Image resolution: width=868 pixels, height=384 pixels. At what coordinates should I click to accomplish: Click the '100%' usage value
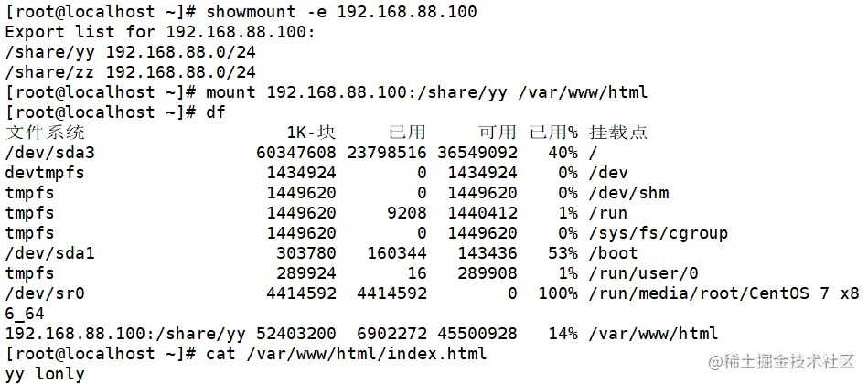[557, 293]
